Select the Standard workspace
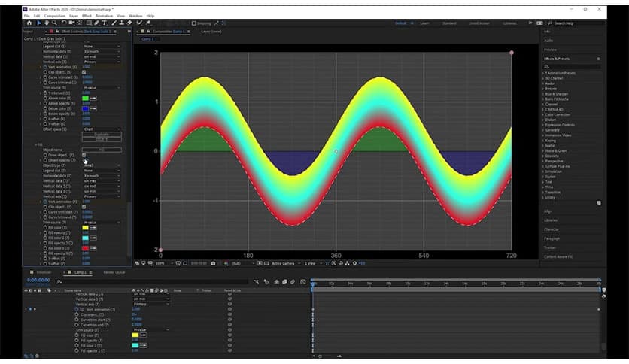Screen dimensions: 629x364 pyautogui.click(x=449, y=23)
